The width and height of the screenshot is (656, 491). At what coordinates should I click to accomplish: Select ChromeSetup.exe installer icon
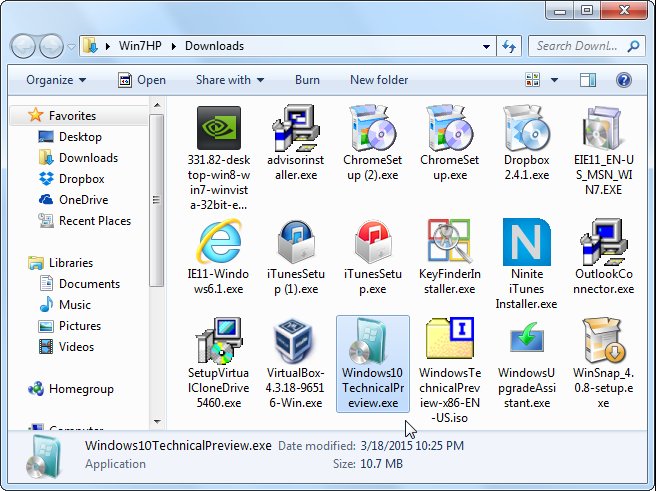[x=449, y=128]
